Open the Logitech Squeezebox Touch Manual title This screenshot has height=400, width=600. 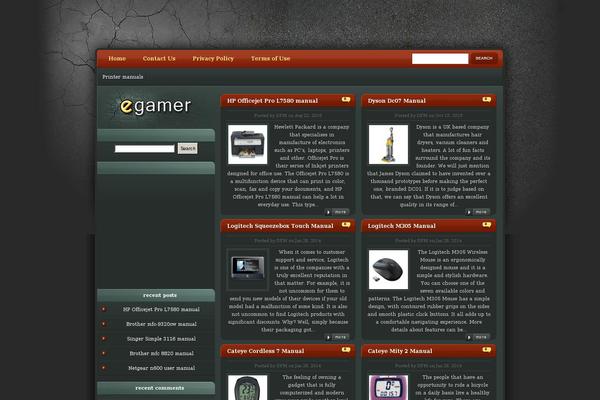coord(280,226)
